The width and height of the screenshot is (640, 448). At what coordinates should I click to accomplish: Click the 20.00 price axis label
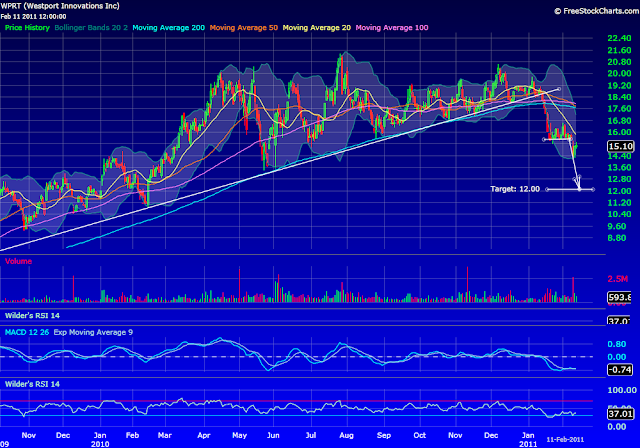point(619,73)
